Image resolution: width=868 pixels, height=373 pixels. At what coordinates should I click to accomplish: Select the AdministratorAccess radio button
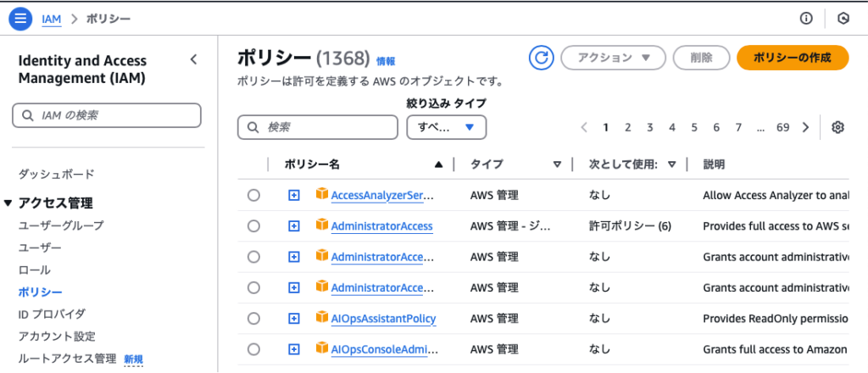pyautogui.click(x=253, y=226)
